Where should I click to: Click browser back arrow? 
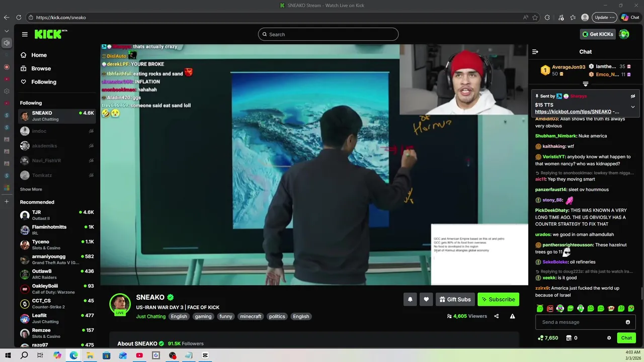[7, 17]
